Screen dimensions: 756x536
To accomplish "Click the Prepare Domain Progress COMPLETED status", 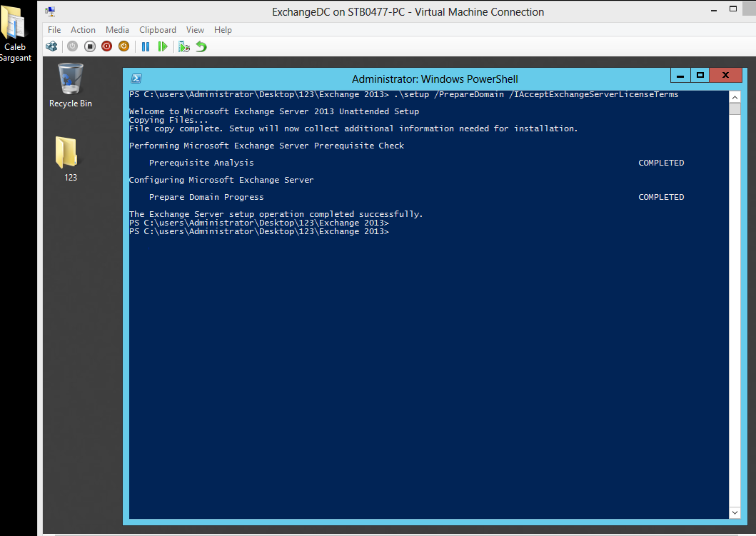I will tap(661, 197).
